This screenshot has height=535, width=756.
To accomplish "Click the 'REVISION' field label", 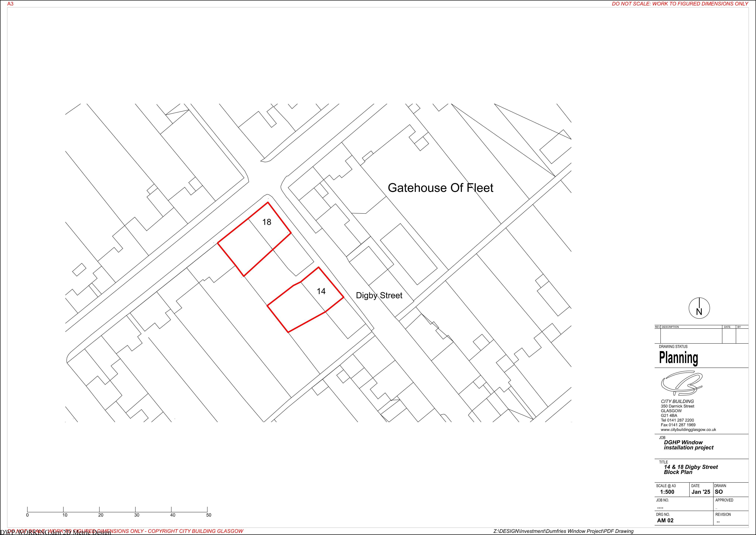I will pyautogui.click(x=723, y=514).
